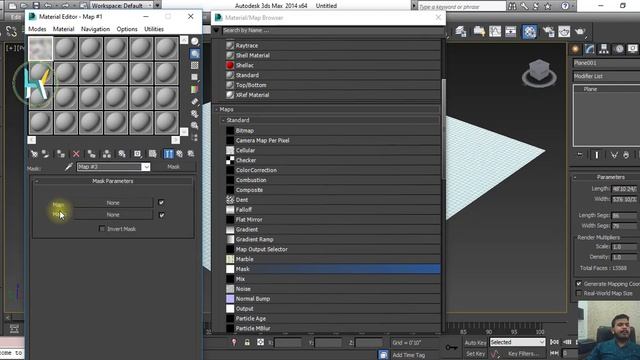This screenshot has height=360, width=640.
Task: Click the Mask slot None button
Action: pos(113,215)
